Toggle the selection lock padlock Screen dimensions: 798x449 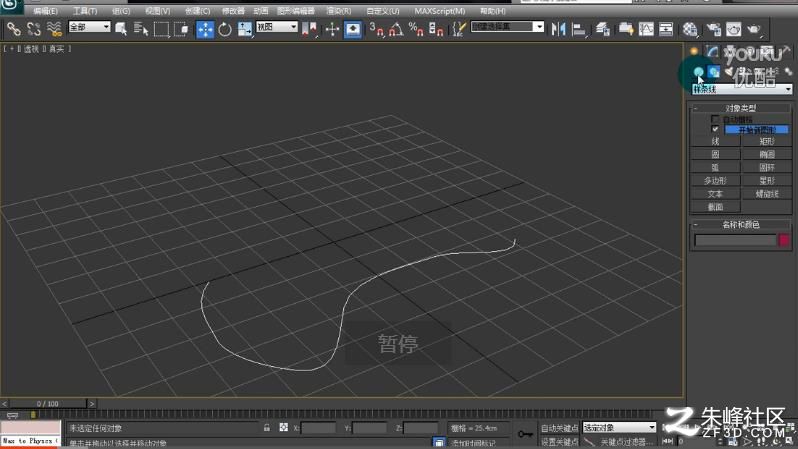click(x=267, y=428)
